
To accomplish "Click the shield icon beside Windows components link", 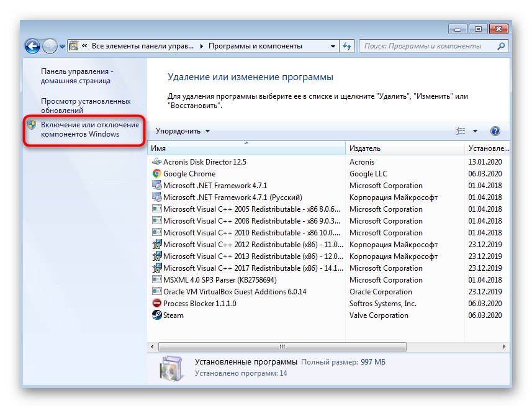I will click(x=32, y=125).
